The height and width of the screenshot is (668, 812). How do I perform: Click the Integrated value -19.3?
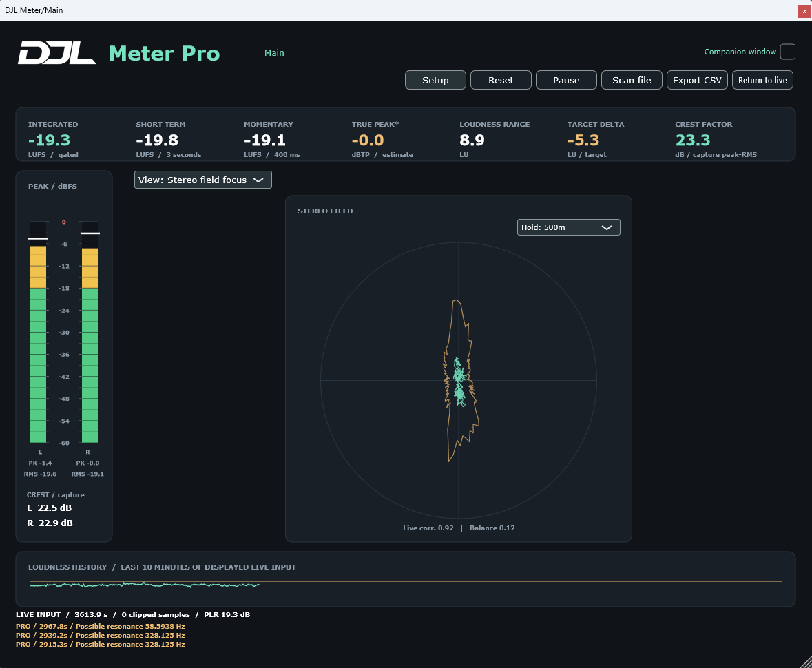49,140
